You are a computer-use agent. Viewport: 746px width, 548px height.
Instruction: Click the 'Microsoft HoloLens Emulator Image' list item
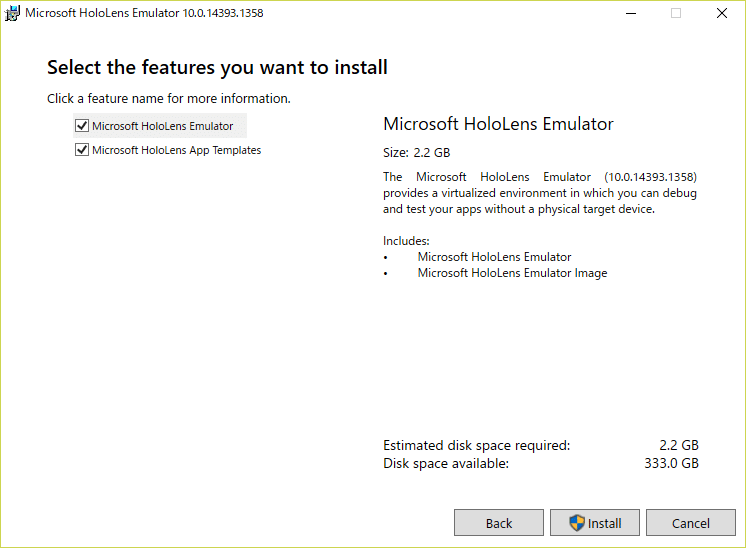(x=512, y=273)
